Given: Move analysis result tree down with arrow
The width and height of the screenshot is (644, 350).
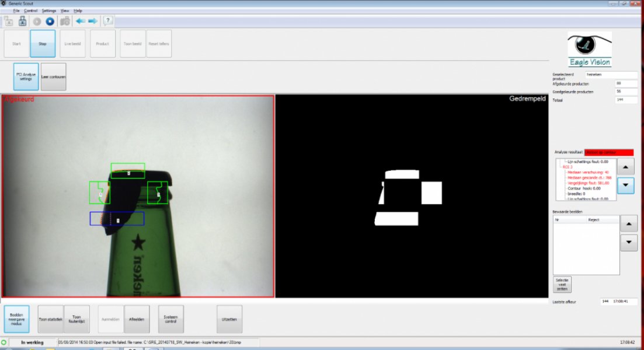Looking at the screenshot, I should pos(625,185).
